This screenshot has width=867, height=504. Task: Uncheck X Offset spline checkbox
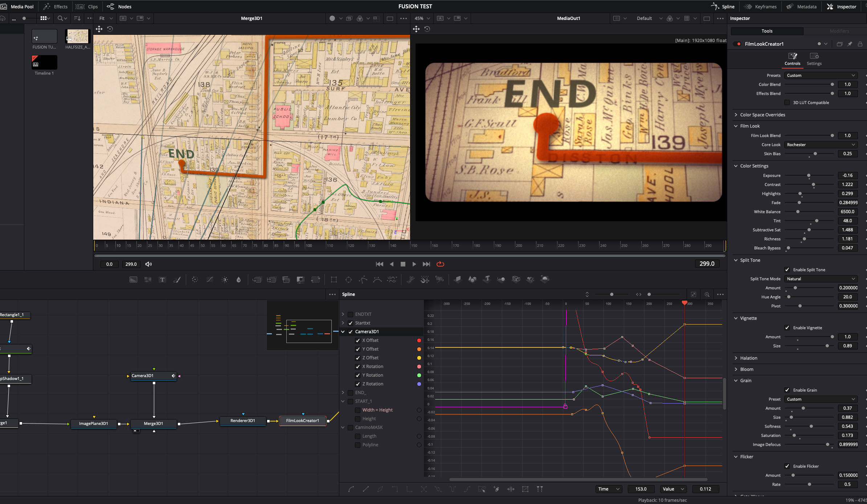357,340
